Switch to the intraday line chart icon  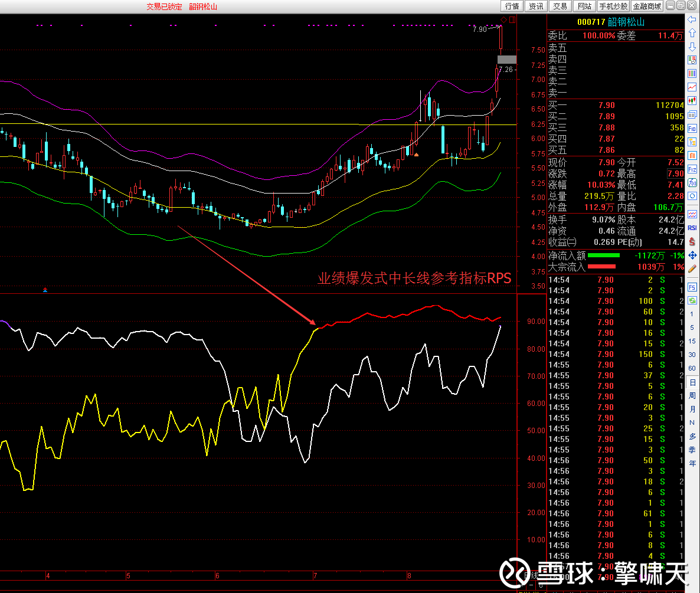pyautogui.click(x=692, y=87)
